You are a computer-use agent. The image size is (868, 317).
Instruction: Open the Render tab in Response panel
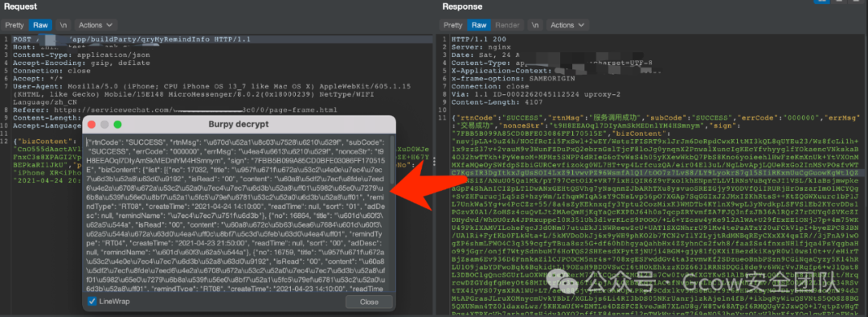[x=507, y=26]
